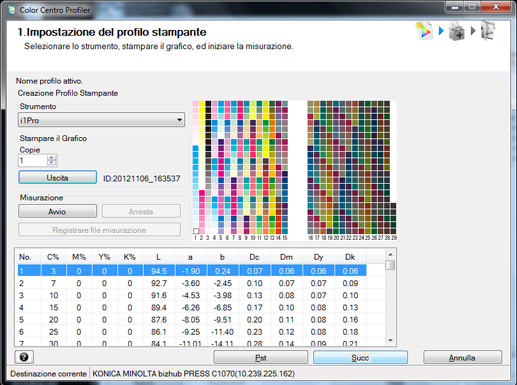Click the Uscita button
517x385 pixels.
pos(58,178)
